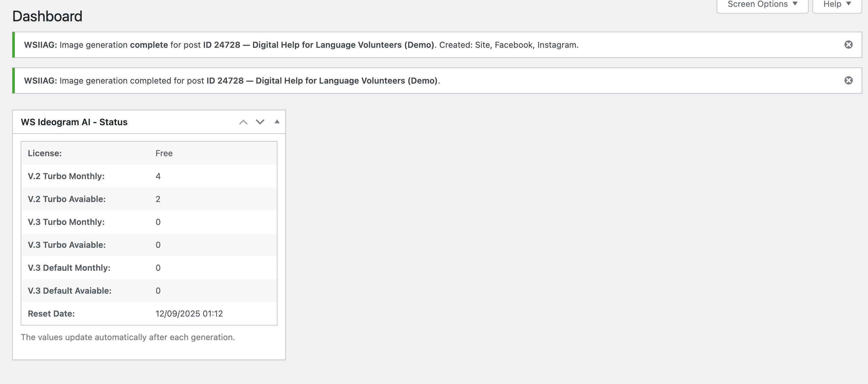The height and width of the screenshot is (384, 868).
Task: Click the Reset Date value 12/09/2025 01:12
Action: (x=189, y=314)
